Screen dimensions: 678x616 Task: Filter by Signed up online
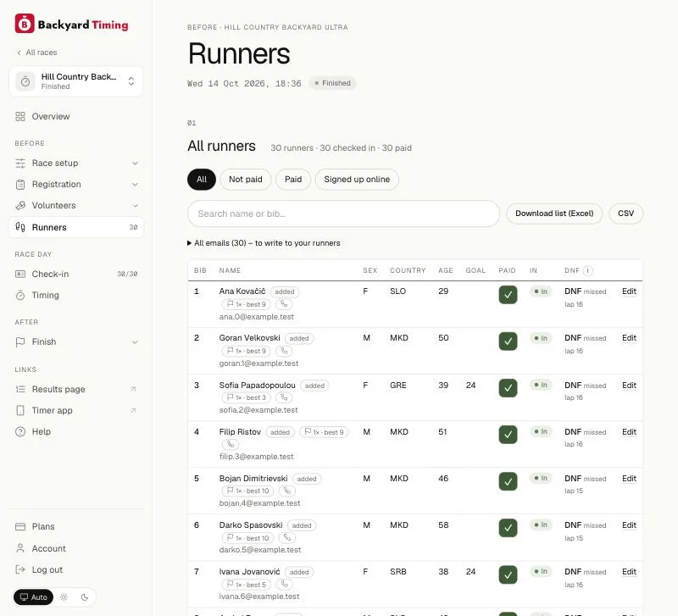tap(357, 179)
